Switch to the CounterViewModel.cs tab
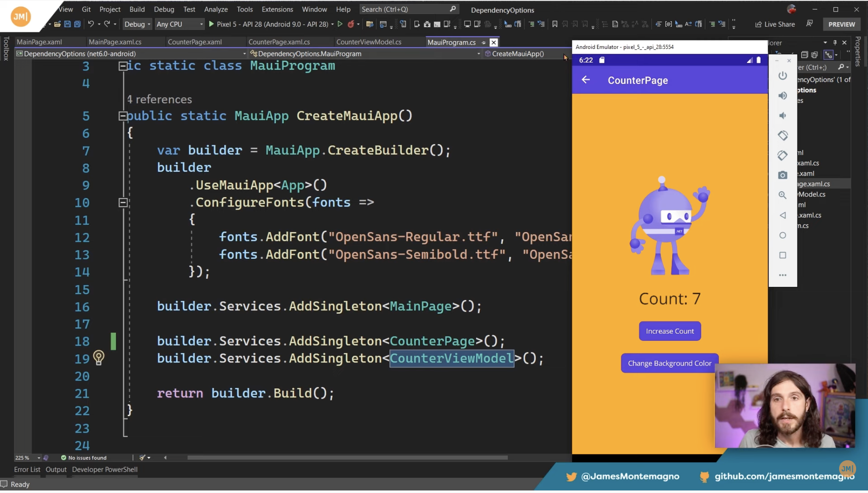This screenshot has width=868, height=493. click(369, 42)
